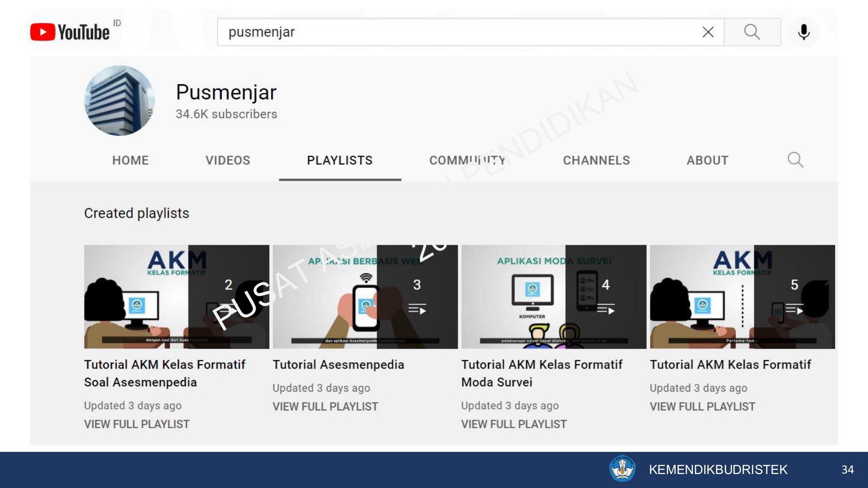Open the first AKM Kelas Formatif thumbnail
Image resolution: width=868 pixels, height=488 pixels.
(176, 297)
